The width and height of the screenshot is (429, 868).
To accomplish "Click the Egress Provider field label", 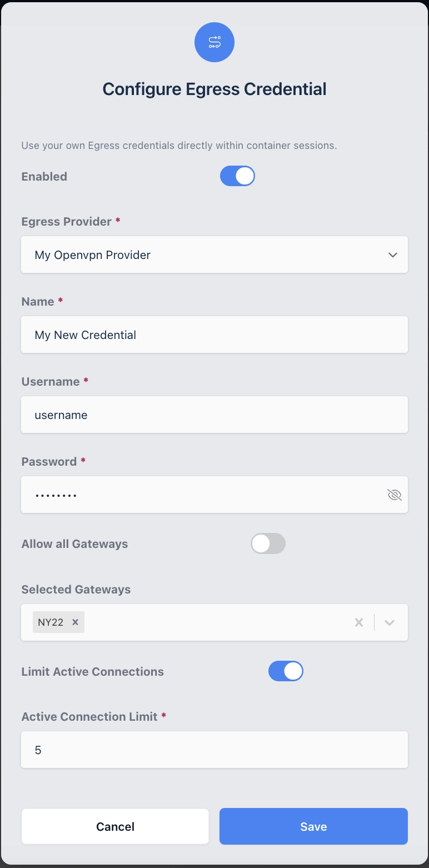I will point(67,221).
